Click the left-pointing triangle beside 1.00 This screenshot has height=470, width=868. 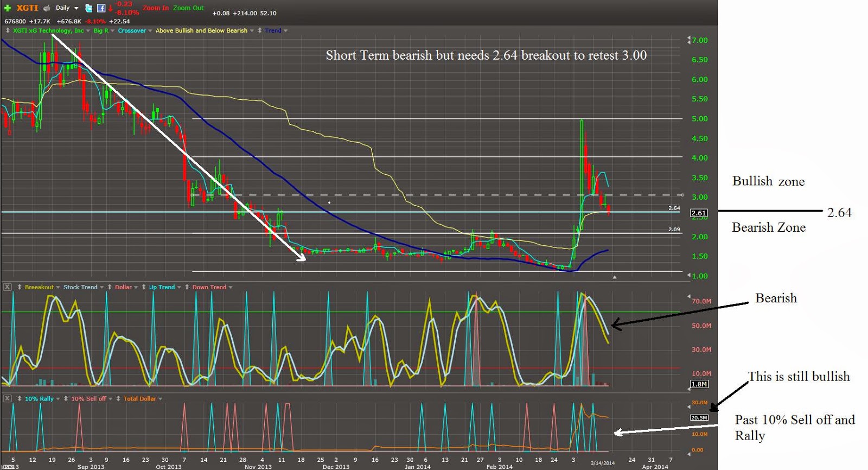(689, 276)
